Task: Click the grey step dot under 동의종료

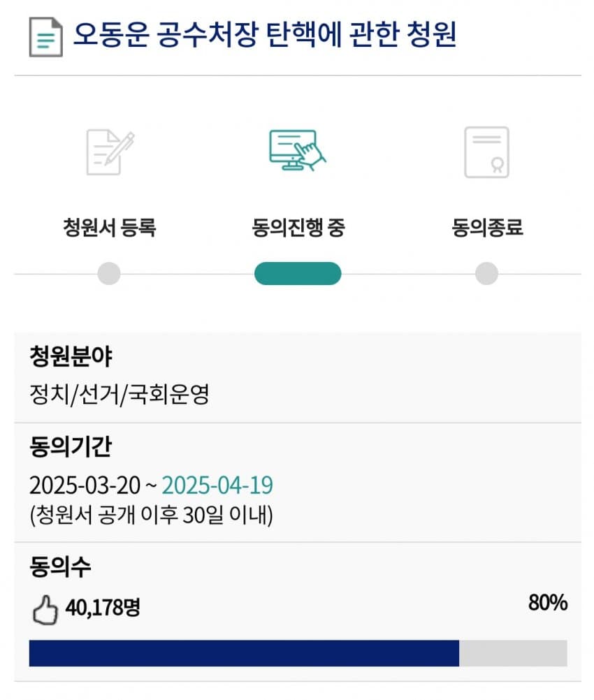Action: 486,274
